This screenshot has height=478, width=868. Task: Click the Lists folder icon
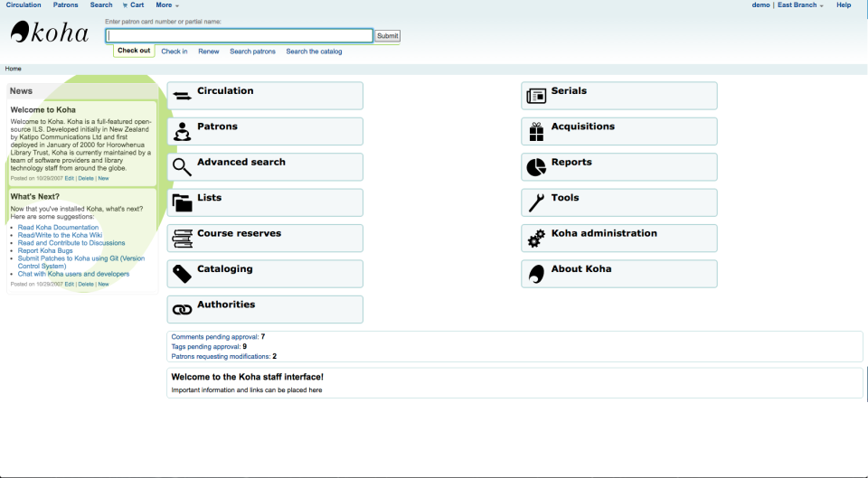[182, 203]
